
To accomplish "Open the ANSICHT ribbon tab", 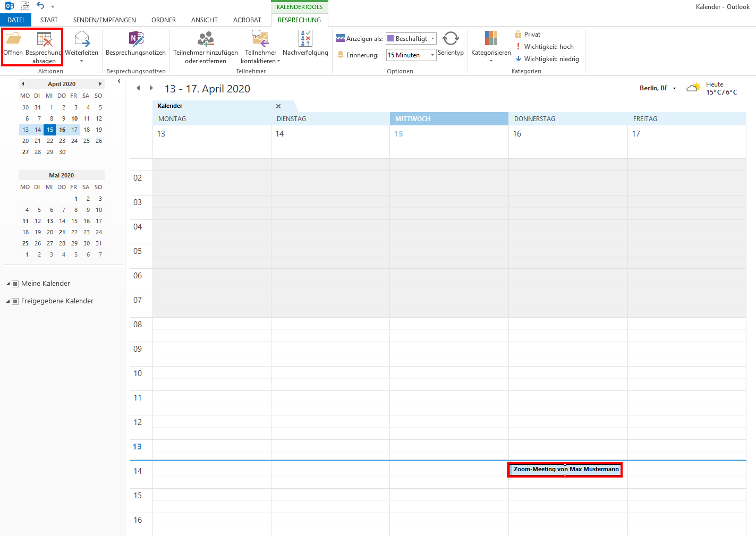I will (x=205, y=20).
